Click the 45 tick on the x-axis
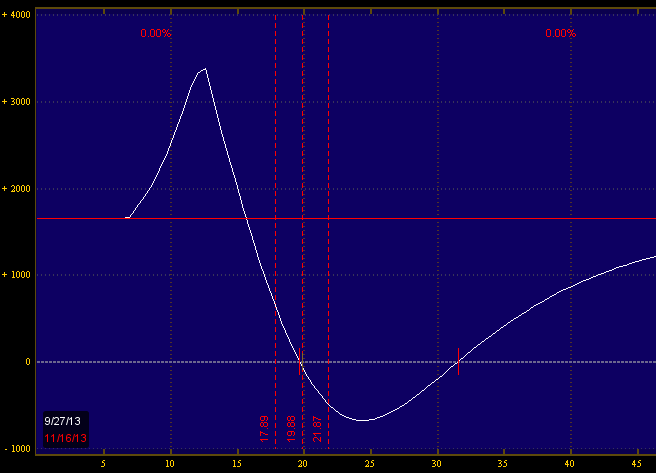 637,464
